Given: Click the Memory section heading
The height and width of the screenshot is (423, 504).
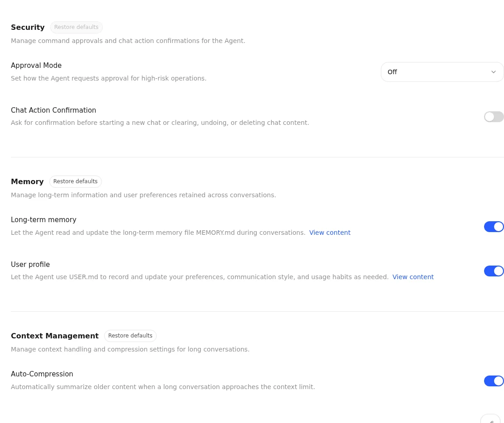Looking at the screenshot, I should [27, 181].
